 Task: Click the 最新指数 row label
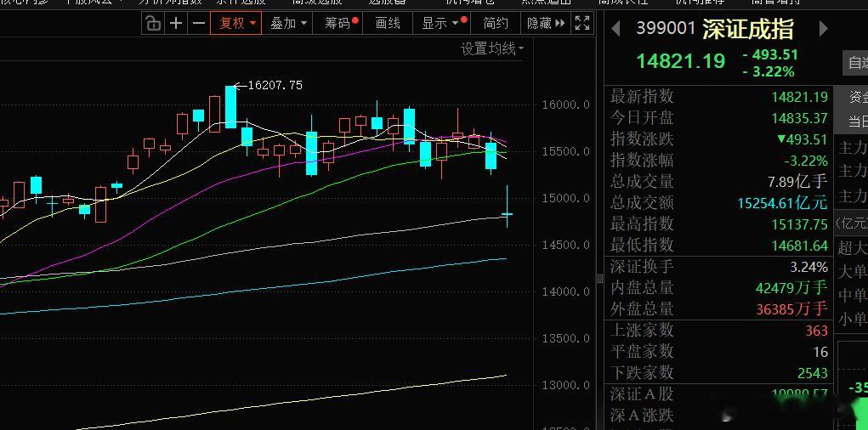click(642, 96)
